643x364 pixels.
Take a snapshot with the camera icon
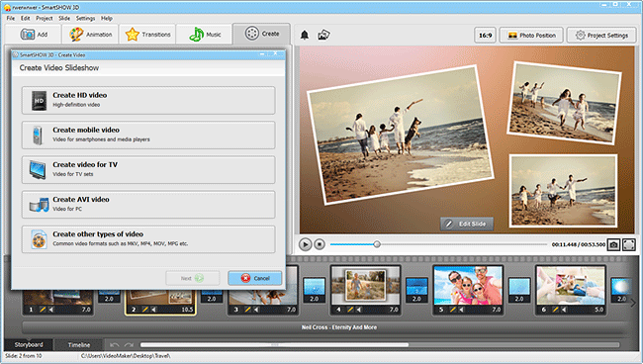(613, 244)
